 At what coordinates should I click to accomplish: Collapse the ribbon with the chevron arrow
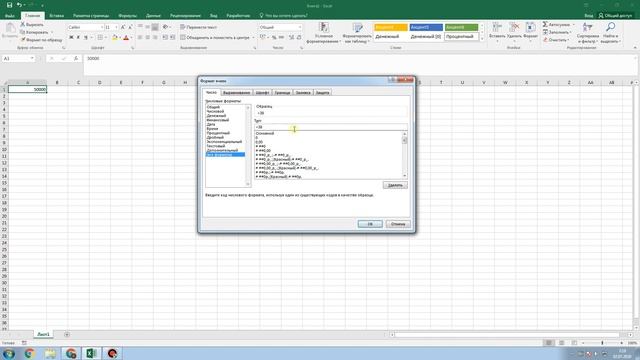[x=635, y=48]
